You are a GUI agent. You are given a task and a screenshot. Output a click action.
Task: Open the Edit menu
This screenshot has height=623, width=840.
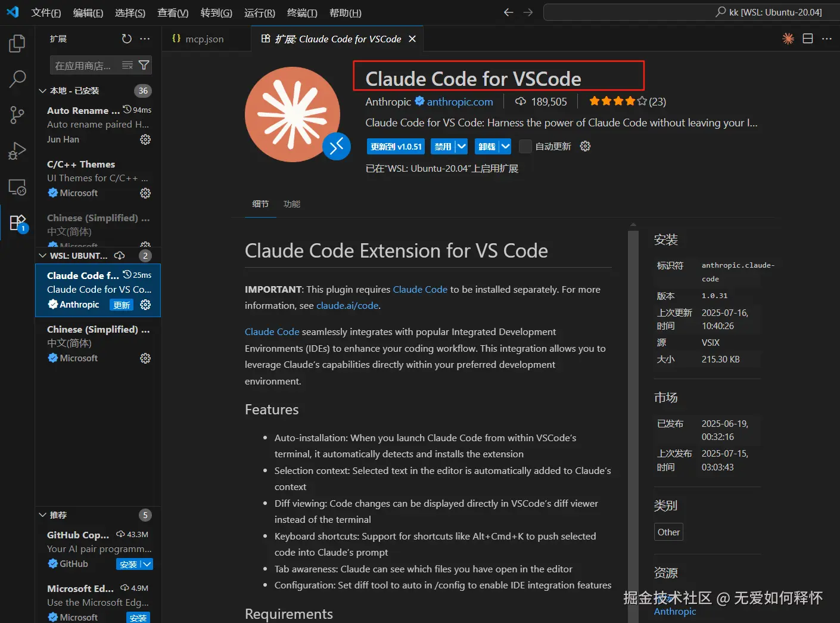(88, 13)
